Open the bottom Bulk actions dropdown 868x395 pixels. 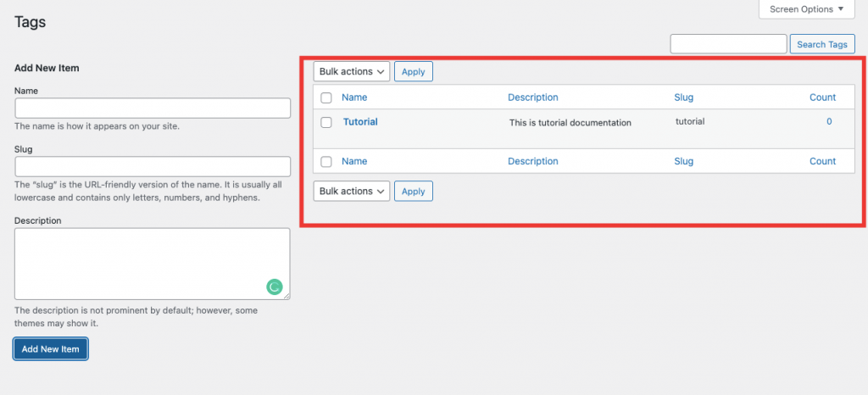[352, 191]
